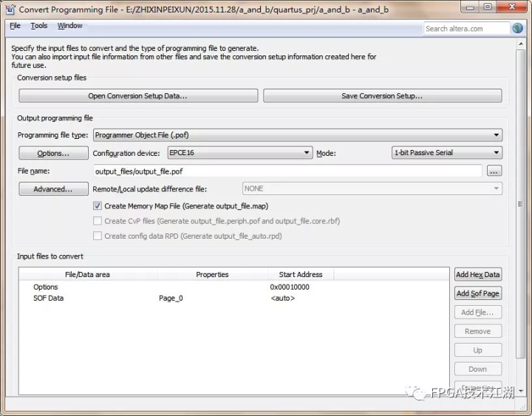
Task: Open Remote/Local update difference file dropdown
Action: click(372, 188)
